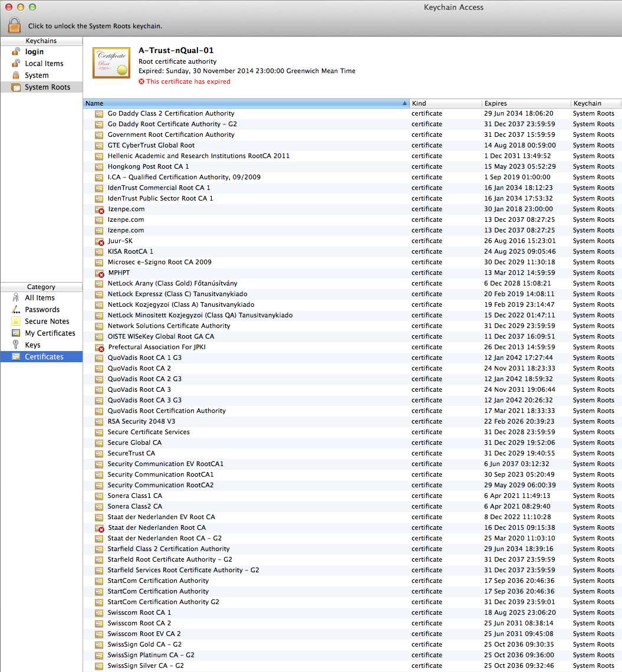Show All Items category
The width and height of the screenshot is (622, 672).
(41, 298)
